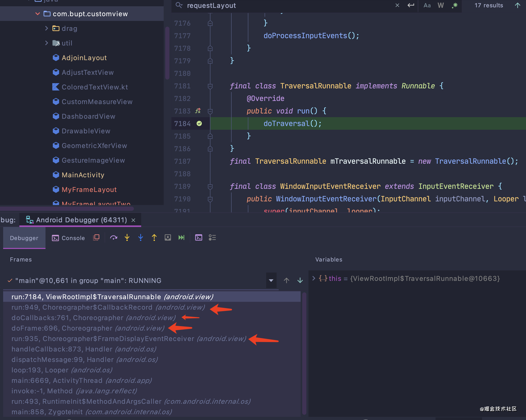
Task: Expand the drag package folder
Action: (47, 28)
